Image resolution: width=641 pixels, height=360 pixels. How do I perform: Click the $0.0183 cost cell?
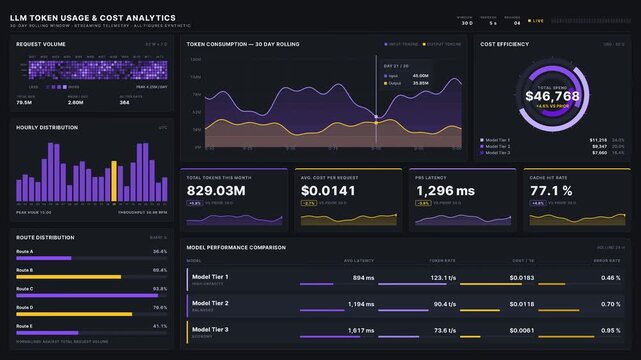pyautogui.click(x=522, y=278)
